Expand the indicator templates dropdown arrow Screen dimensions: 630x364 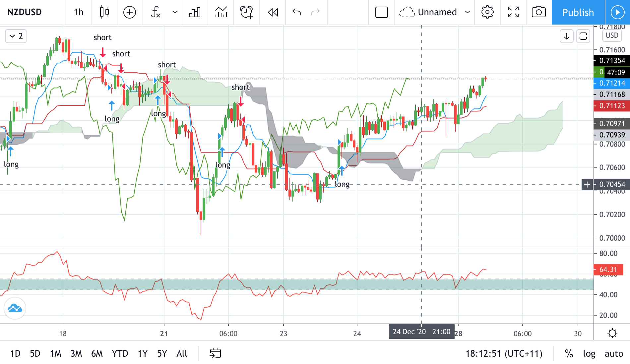click(x=175, y=12)
